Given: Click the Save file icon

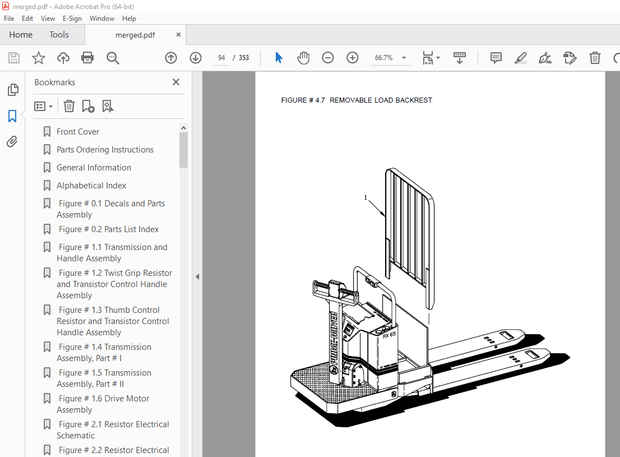Looking at the screenshot, I should click(14, 58).
